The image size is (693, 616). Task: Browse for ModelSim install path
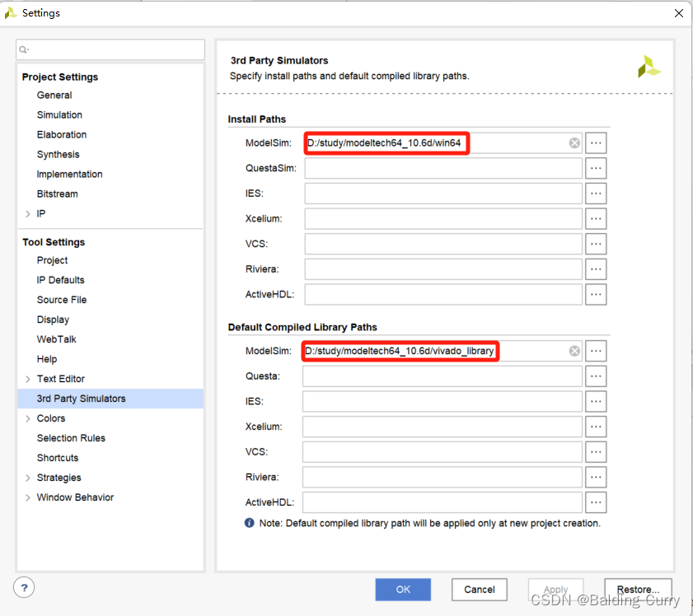coord(596,143)
